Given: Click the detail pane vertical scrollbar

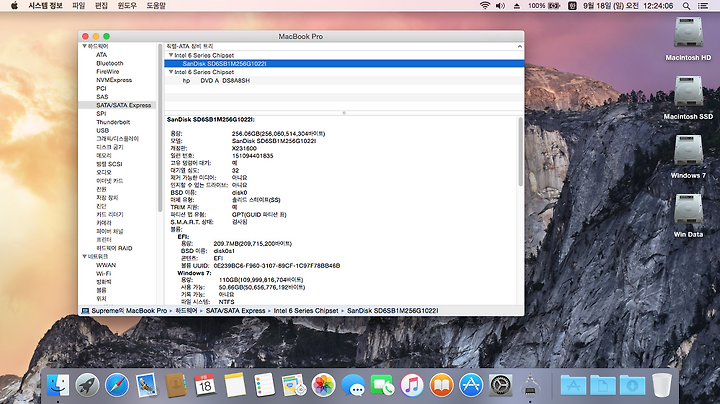Looking at the screenshot, I should coord(520,152).
